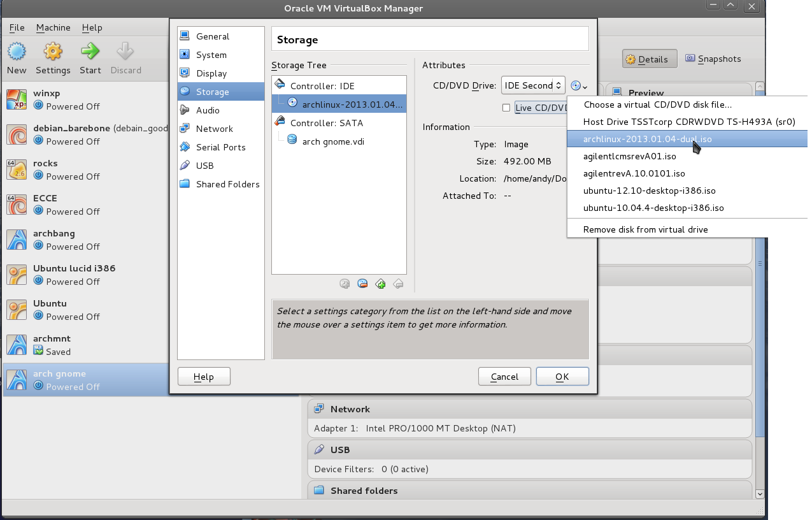
Task: Select archlinux-2013.01.04 disc in storage tree
Action: point(339,105)
